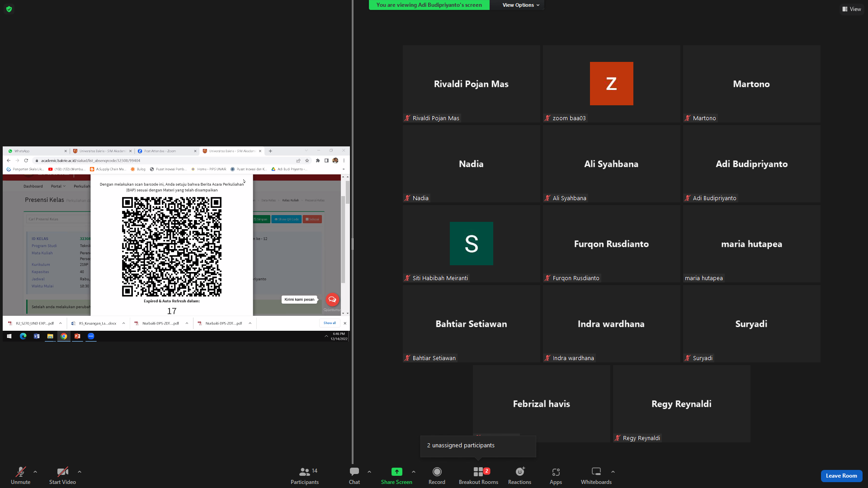Open the encryption shield info icon
The image size is (868, 488).
(9, 9)
